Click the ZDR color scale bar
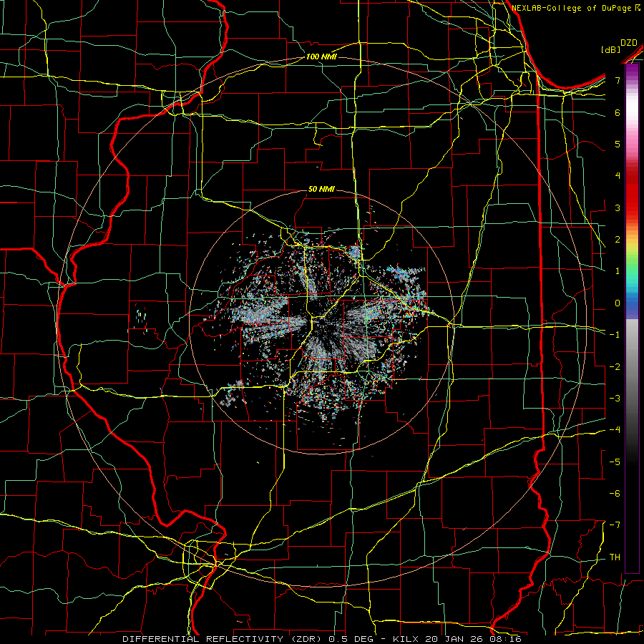Viewport: 644px width, 644px height. tap(632, 318)
